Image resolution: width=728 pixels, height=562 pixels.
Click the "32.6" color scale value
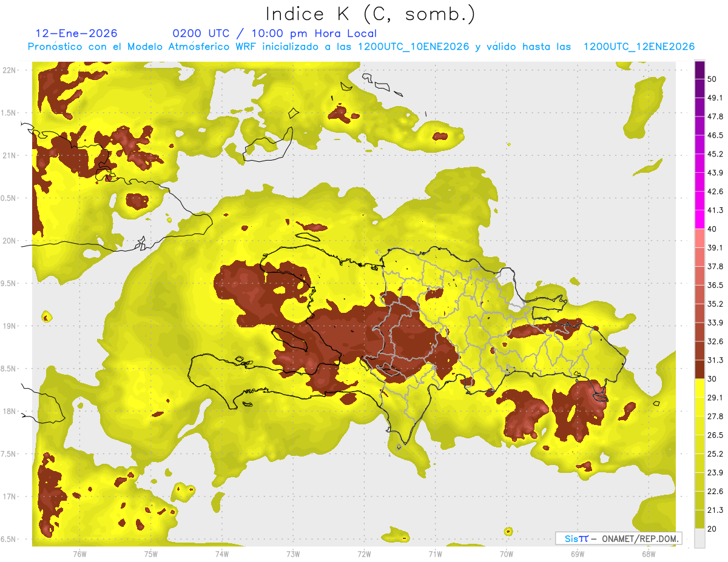tap(715, 341)
